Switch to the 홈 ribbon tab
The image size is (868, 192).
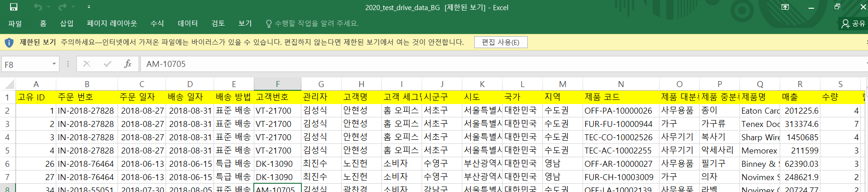click(43, 23)
